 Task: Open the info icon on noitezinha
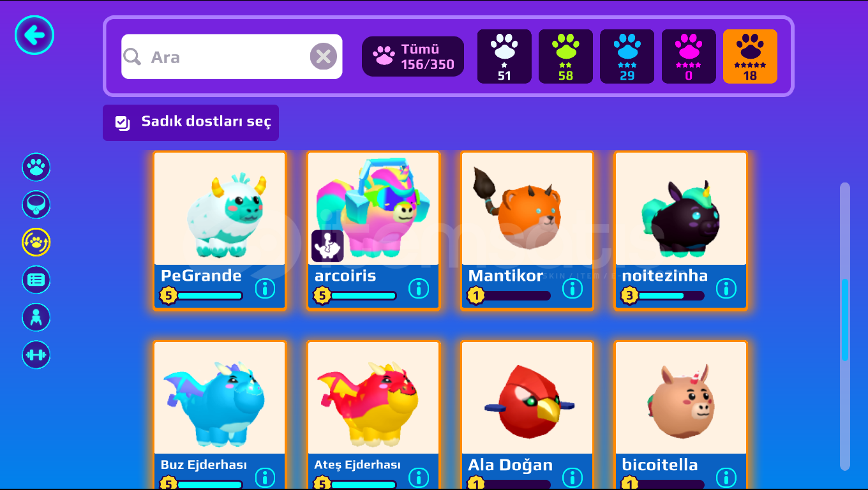tap(726, 288)
